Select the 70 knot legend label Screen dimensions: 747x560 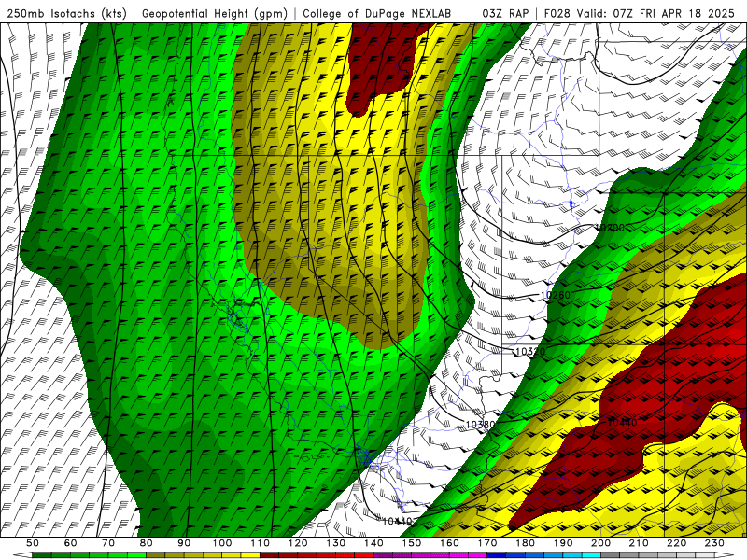coord(108,543)
